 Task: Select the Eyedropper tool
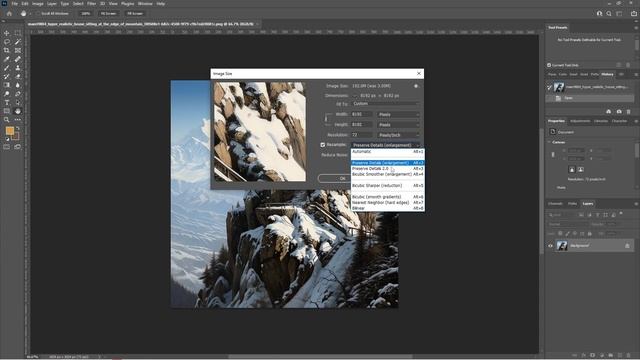tap(7, 59)
